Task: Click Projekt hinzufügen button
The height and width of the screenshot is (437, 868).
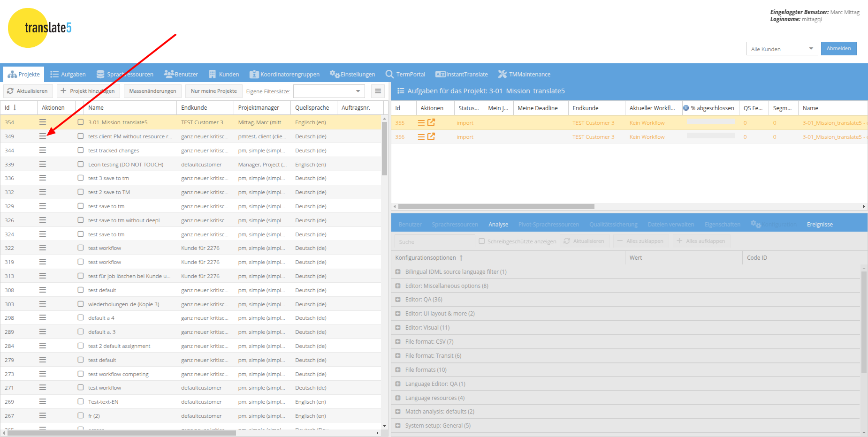Action: click(x=88, y=91)
